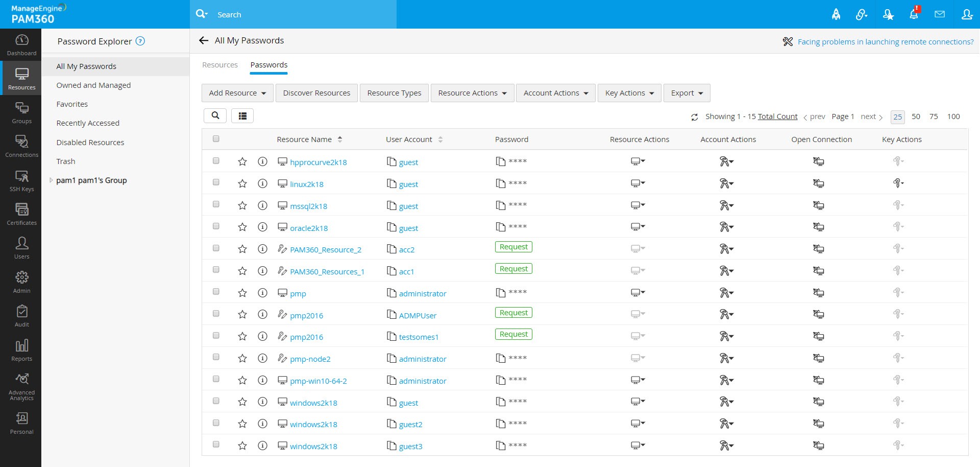980x467 pixels.
Task: Open the Users sidebar icon
Action: pyautogui.click(x=21, y=248)
